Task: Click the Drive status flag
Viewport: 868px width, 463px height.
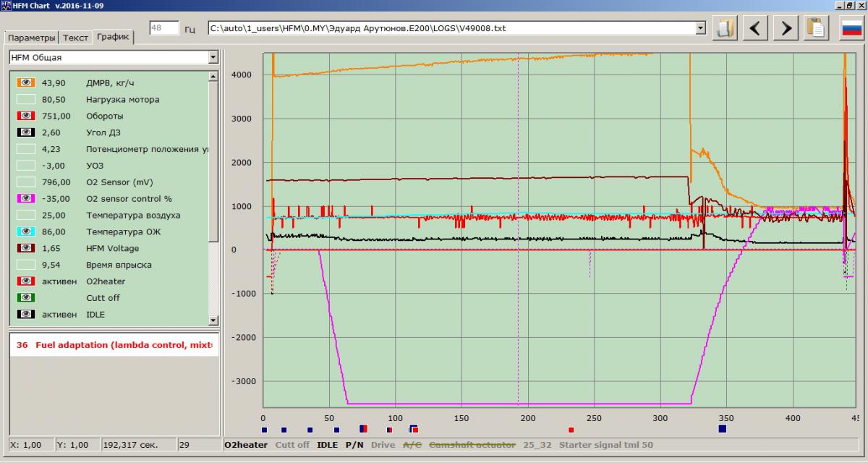Action: (383, 445)
